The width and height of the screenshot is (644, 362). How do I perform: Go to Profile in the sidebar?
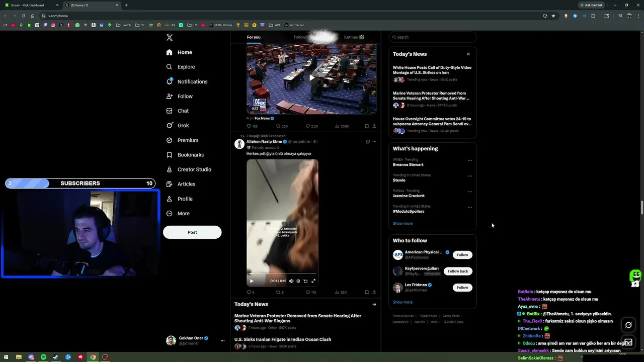179,199
